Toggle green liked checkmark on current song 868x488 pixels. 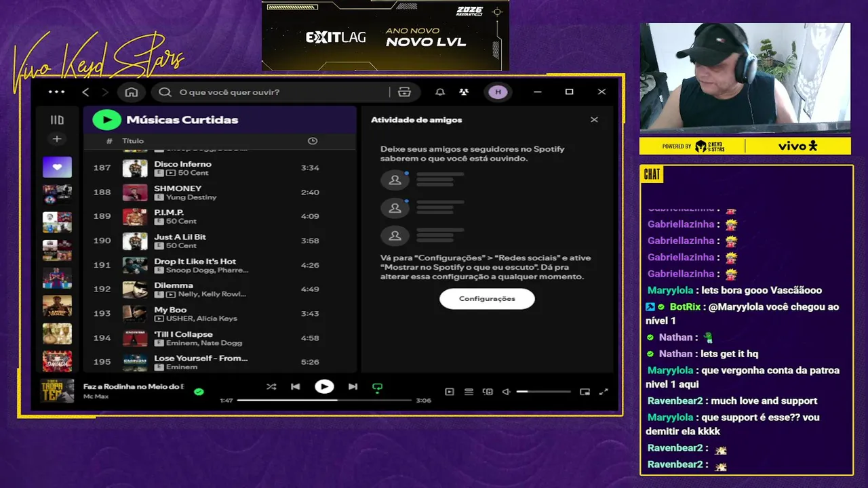point(199,391)
